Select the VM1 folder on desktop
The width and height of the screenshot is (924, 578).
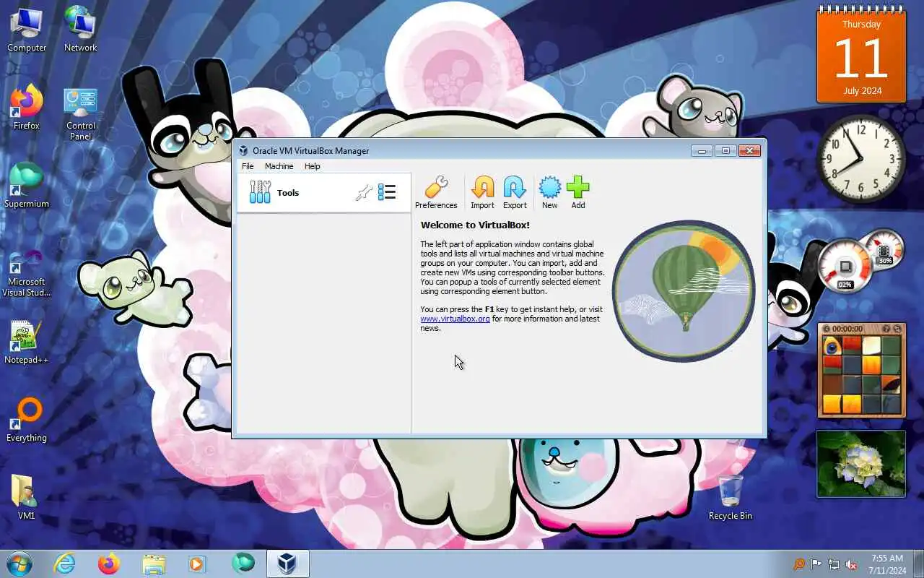tap(27, 498)
